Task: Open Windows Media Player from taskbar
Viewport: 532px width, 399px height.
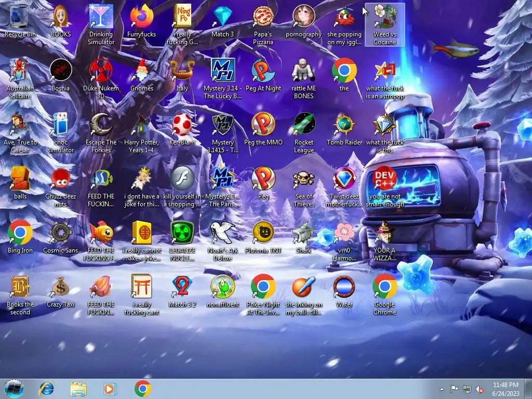Action: tap(109, 389)
